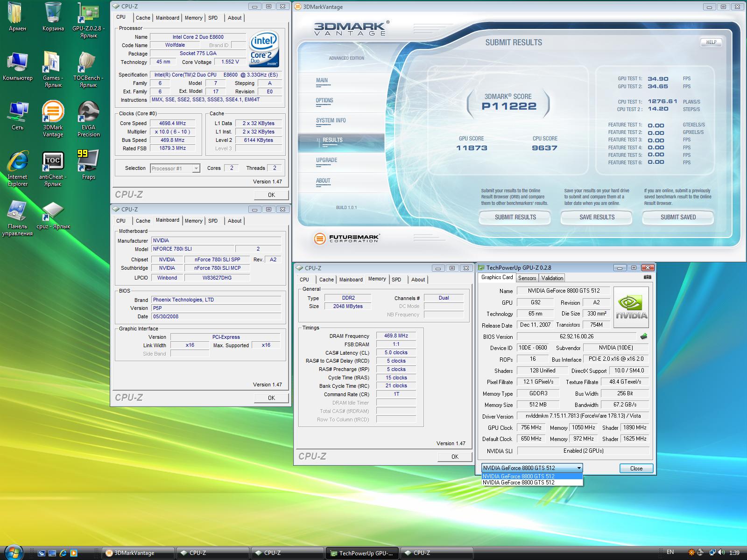Click the DRAM Frequency value 469.8 MHz
The height and width of the screenshot is (560, 747).
[396, 336]
